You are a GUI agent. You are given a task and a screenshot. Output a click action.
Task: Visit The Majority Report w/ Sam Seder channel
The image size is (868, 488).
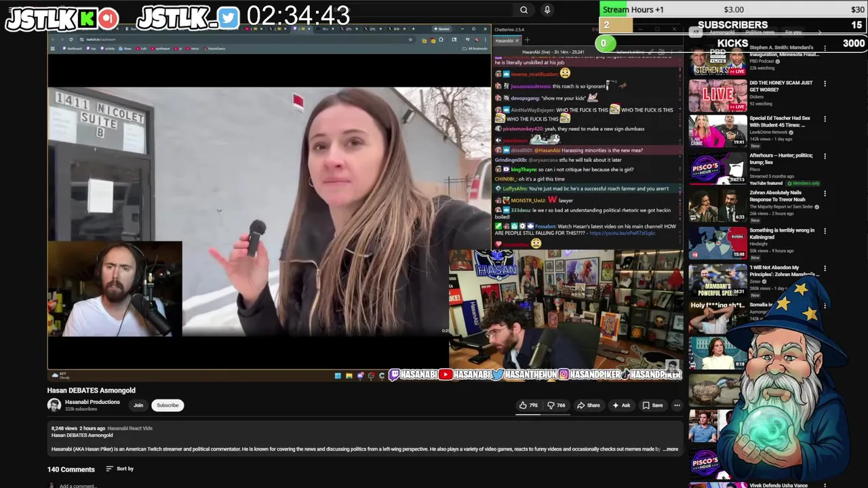pyautogui.click(x=781, y=207)
